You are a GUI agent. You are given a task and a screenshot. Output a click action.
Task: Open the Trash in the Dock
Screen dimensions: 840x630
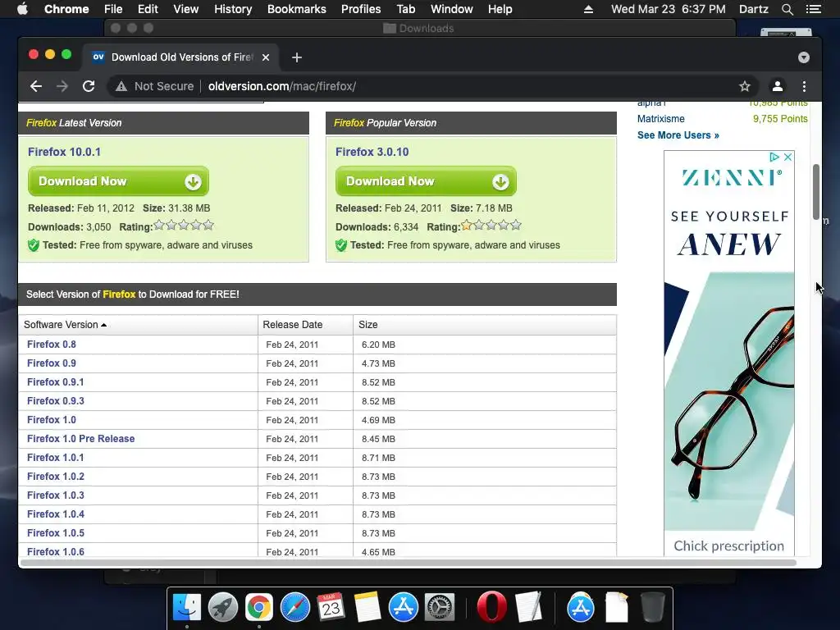tap(652, 608)
